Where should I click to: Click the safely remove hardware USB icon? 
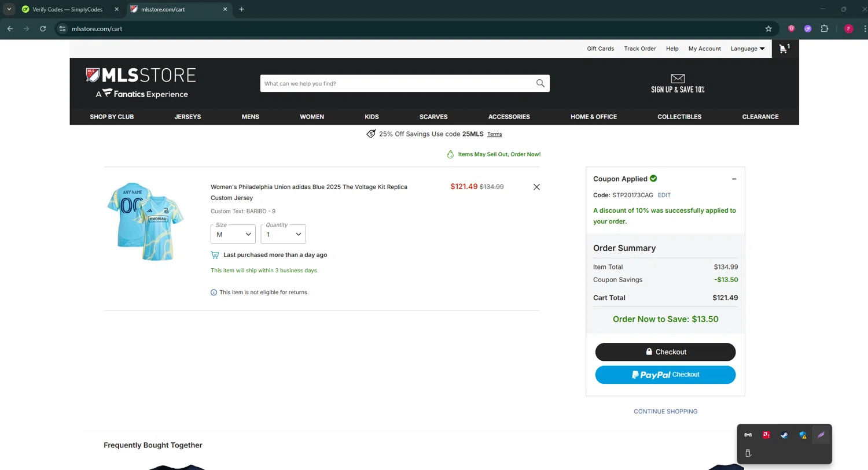748,453
